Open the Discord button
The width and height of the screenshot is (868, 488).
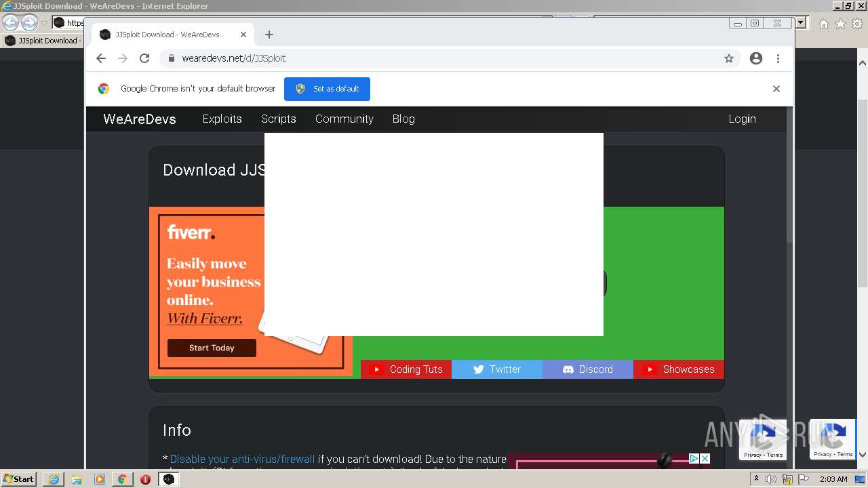[588, 369]
